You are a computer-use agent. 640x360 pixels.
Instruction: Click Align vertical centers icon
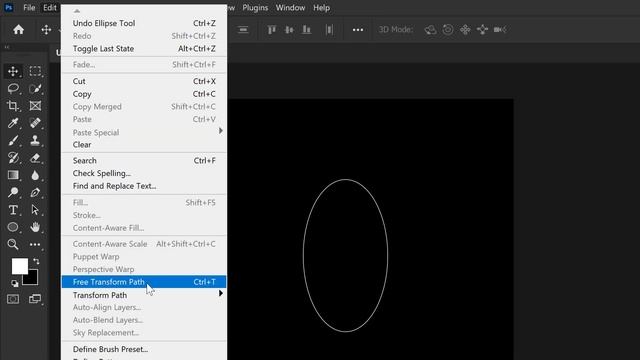(289, 29)
